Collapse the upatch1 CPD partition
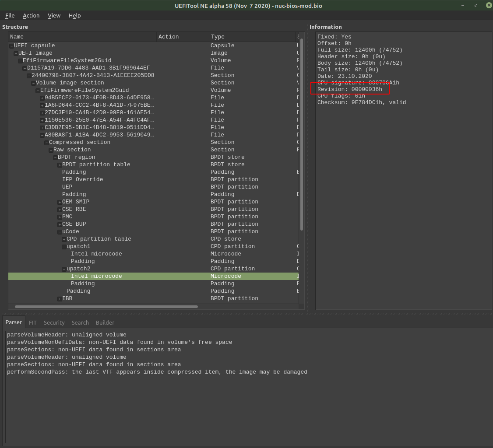493x448 pixels. click(x=64, y=247)
